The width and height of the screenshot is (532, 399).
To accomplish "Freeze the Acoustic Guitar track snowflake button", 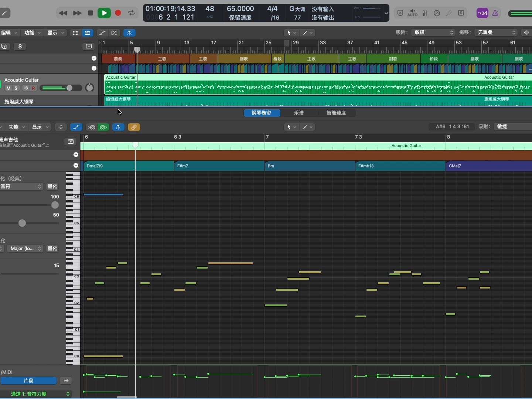I will point(26,88).
